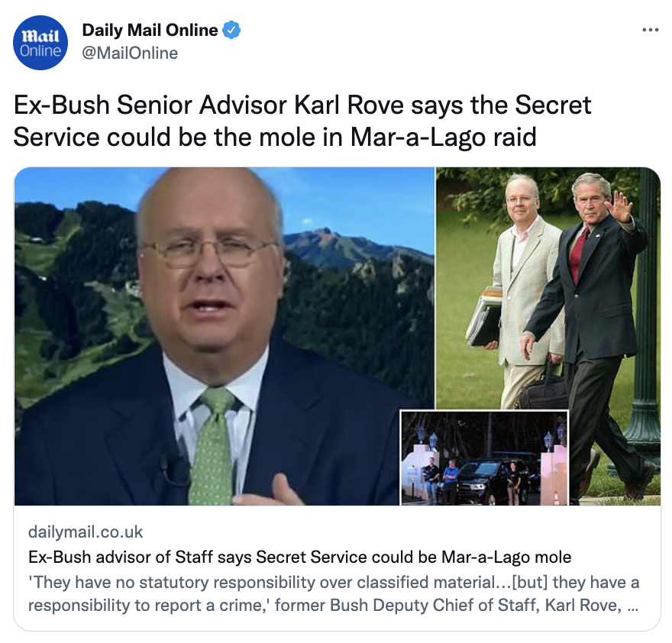The width and height of the screenshot is (672, 643).
Task: Open the Daily Mail Online profile name
Action: pyautogui.click(x=150, y=30)
